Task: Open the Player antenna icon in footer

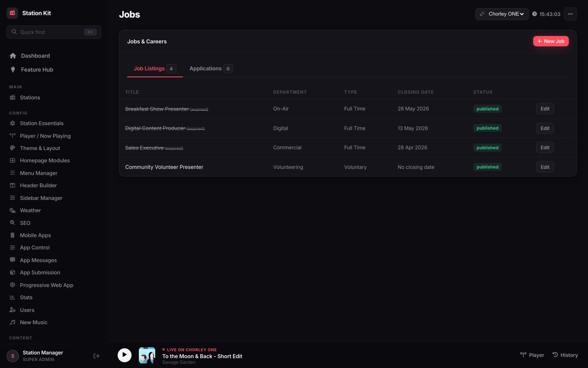Action: [523, 355]
